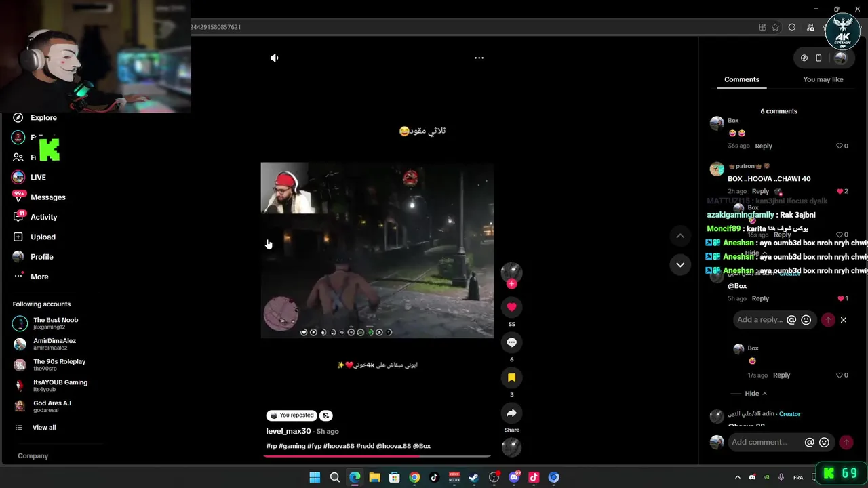Like Box's 17s ago reply
This screenshot has height=488, width=868.
pyautogui.click(x=839, y=375)
